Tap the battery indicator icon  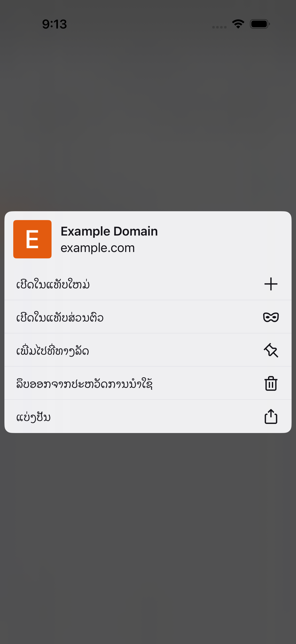point(260,24)
